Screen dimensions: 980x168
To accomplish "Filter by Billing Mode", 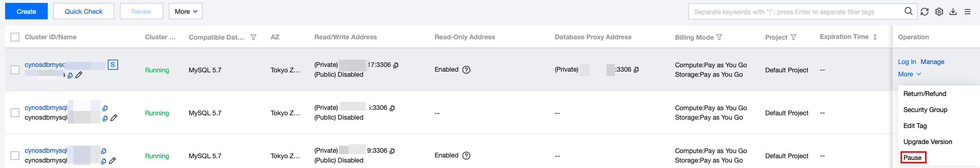I will tap(719, 37).
